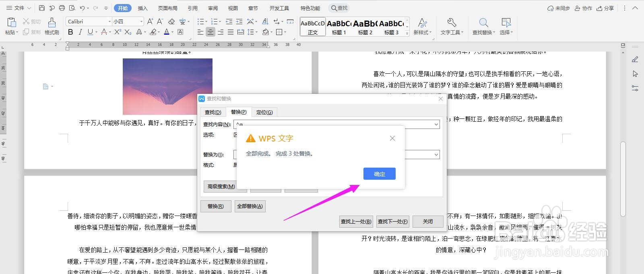Select the 标题 1 style
644x274 pixels.
(339, 27)
